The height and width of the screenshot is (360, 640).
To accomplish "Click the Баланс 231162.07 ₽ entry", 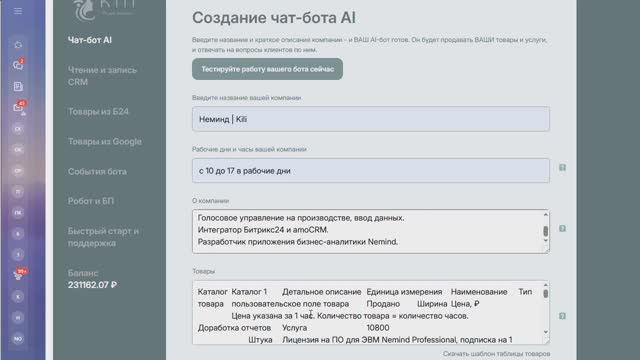I will coord(92,279).
